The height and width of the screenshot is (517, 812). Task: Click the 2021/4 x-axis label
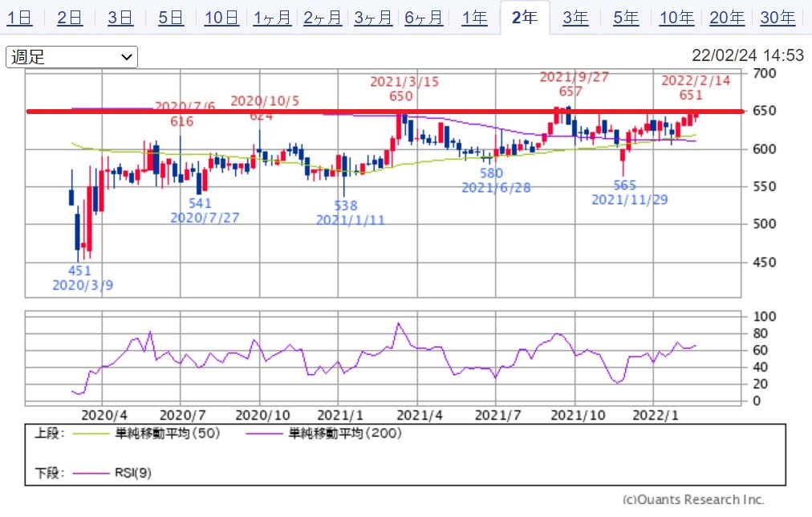[420, 415]
